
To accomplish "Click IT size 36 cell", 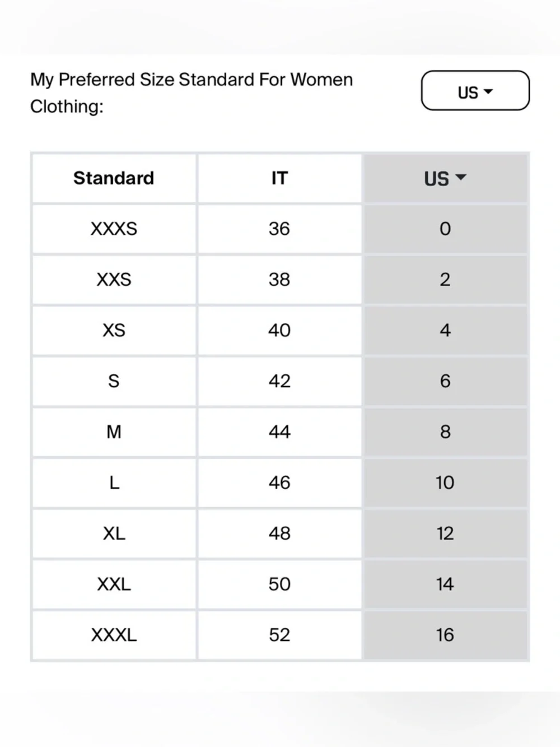I will tap(279, 229).
